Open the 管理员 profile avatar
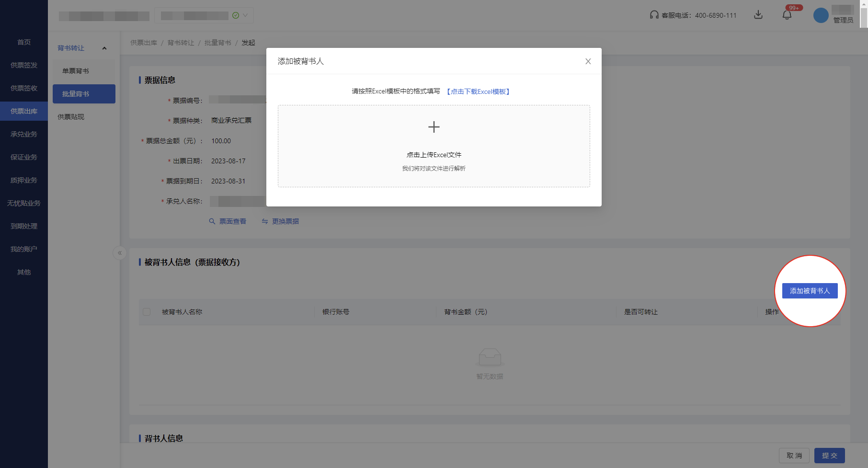868x468 pixels. point(821,15)
